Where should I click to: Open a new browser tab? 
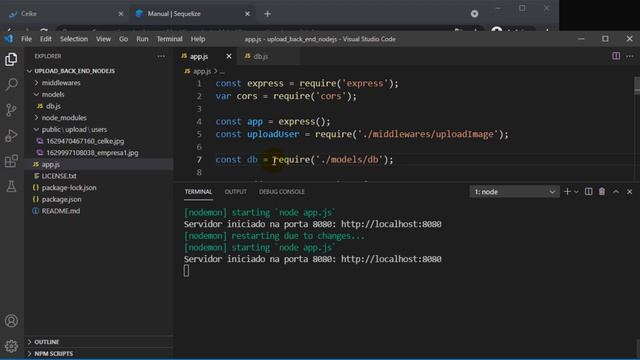point(267,14)
